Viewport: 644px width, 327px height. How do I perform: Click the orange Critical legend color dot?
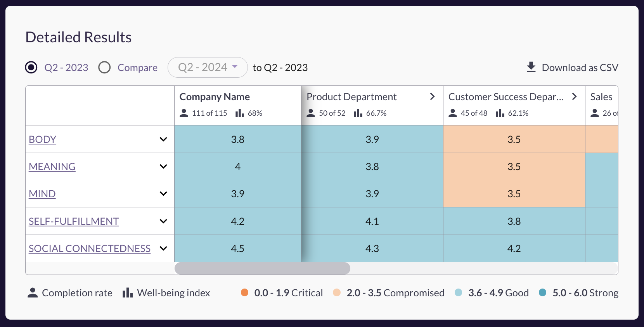click(x=244, y=293)
